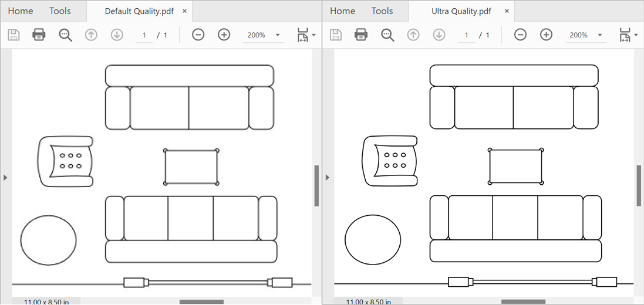Image resolution: width=644 pixels, height=305 pixels.
Task: Open zoom level dropdown in Ultra Quality window
Action: (x=599, y=35)
